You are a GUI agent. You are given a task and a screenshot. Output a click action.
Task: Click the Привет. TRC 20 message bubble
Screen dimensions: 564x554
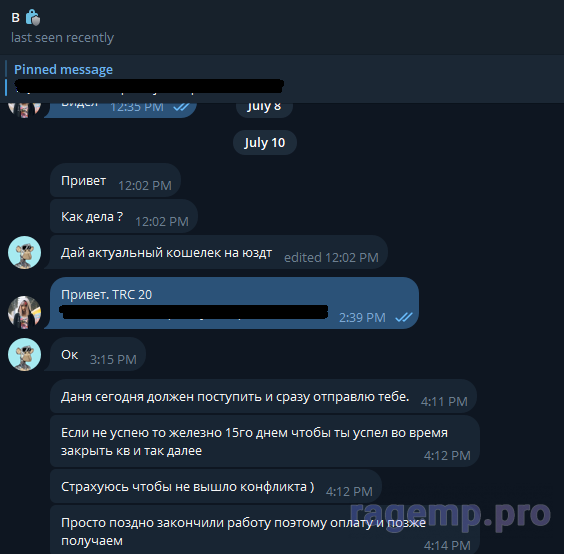[234, 303]
